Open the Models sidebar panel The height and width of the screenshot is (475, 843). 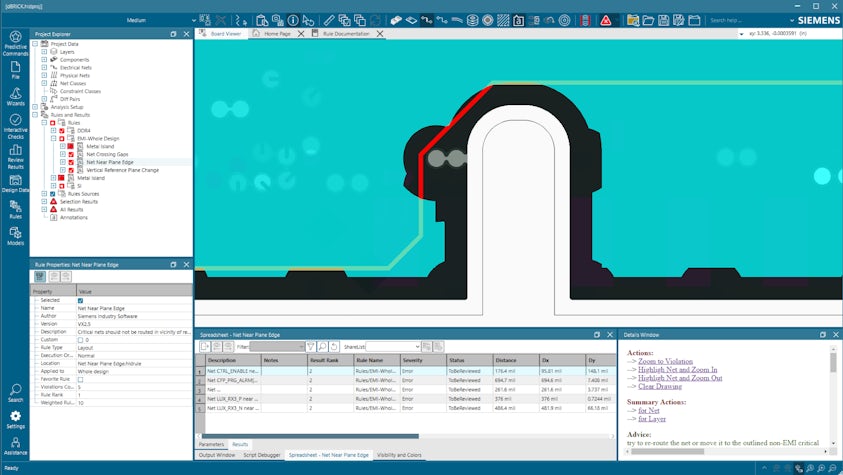tap(15, 236)
